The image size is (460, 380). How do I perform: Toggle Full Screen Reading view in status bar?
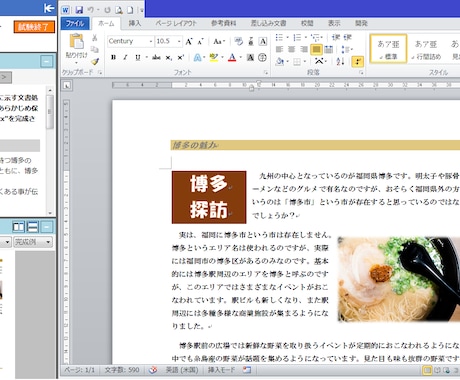pos(437,370)
